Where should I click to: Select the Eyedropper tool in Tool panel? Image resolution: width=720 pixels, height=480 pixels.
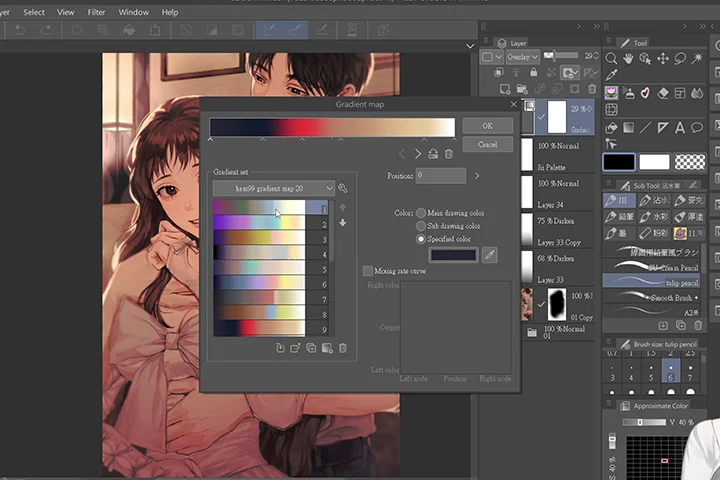[611, 75]
